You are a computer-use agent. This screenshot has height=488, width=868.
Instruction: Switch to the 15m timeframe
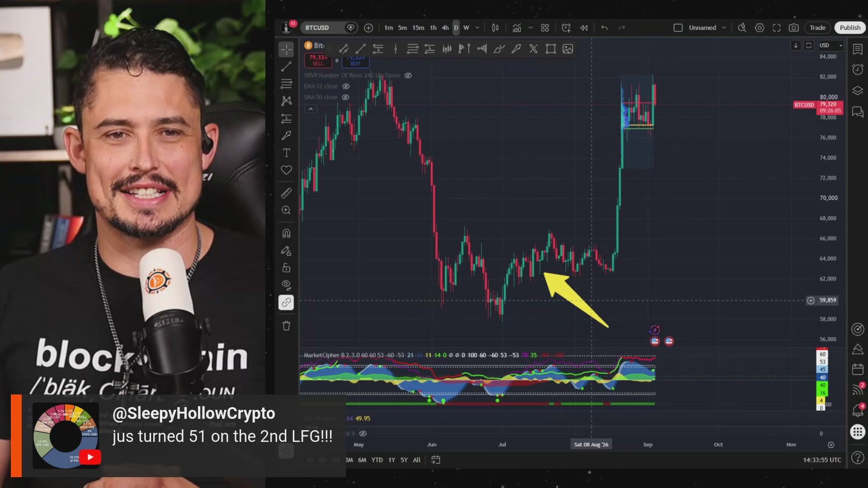[418, 28]
